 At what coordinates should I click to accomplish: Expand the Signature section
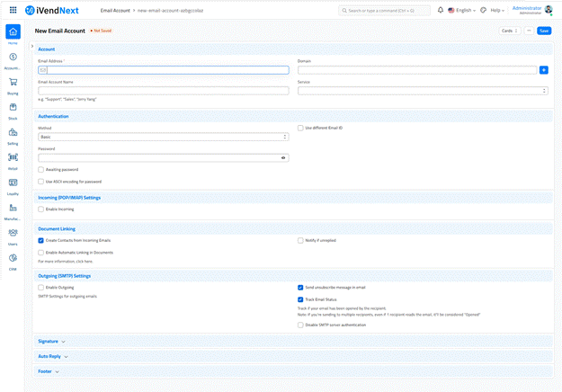point(51,342)
